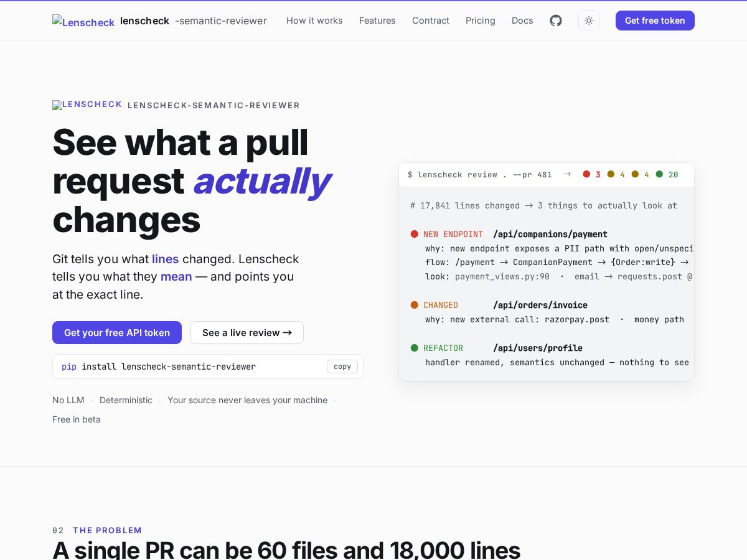Click the lenscheck brand name in header
The height and width of the screenshot is (560, 747).
144,21
